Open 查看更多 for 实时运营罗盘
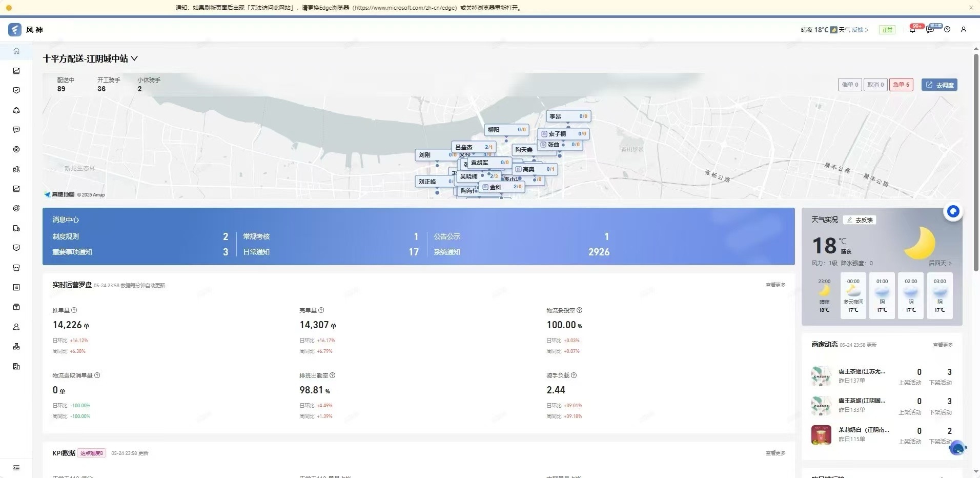The height and width of the screenshot is (478, 980). click(x=775, y=285)
